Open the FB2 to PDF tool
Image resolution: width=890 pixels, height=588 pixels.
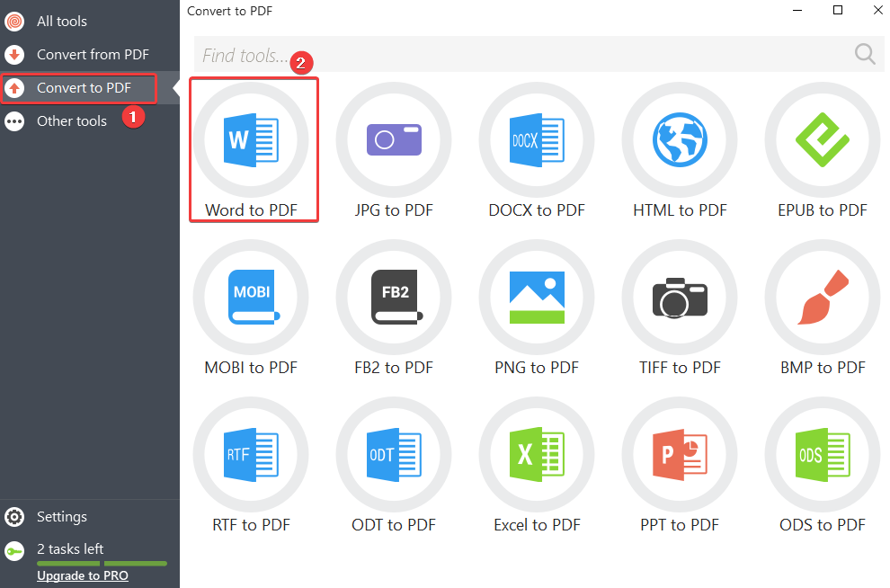coord(394,307)
